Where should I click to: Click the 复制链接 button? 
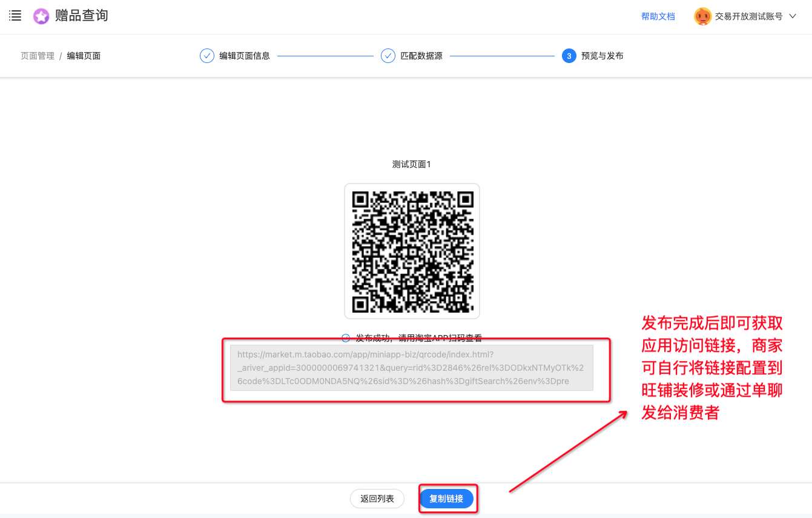coord(446,499)
